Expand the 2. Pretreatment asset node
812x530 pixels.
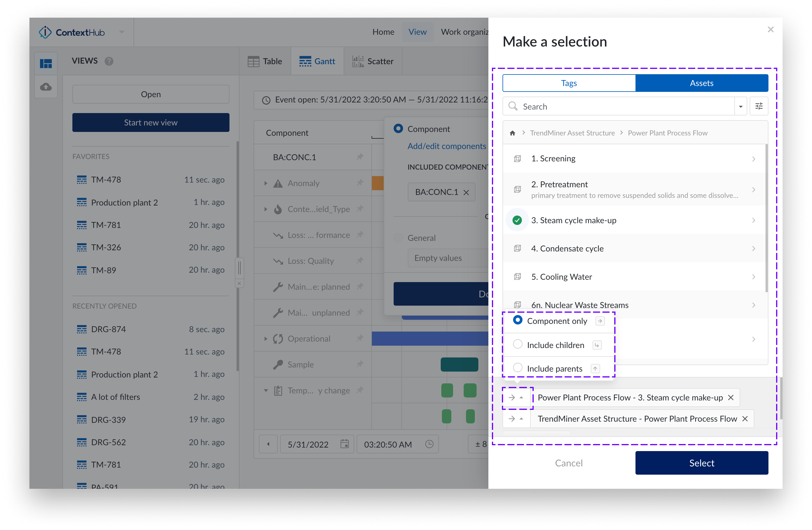pyautogui.click(x=754, y=190)
